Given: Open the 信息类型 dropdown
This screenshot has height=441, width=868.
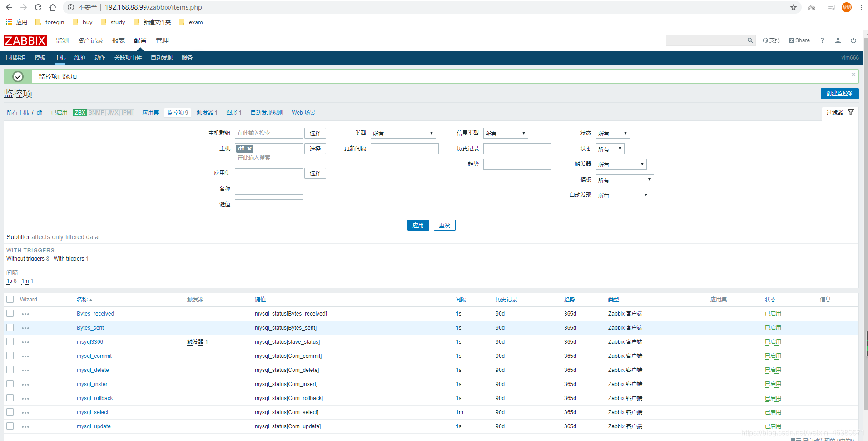Looking at the screenshot, I should click(505, 133).
